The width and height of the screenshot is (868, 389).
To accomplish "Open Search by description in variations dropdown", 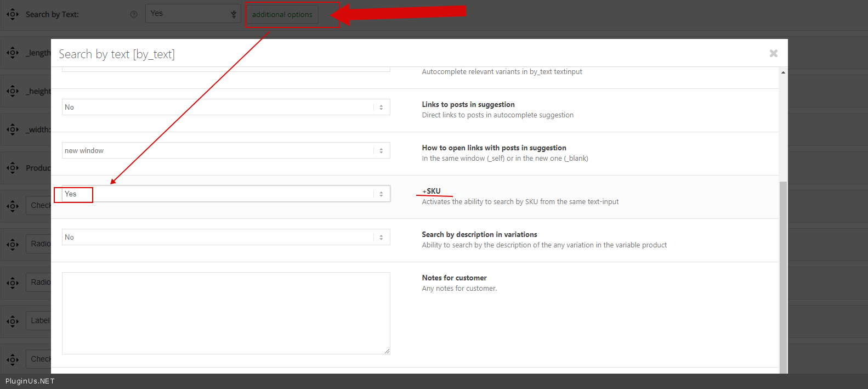I will click(x=225, y=237).
